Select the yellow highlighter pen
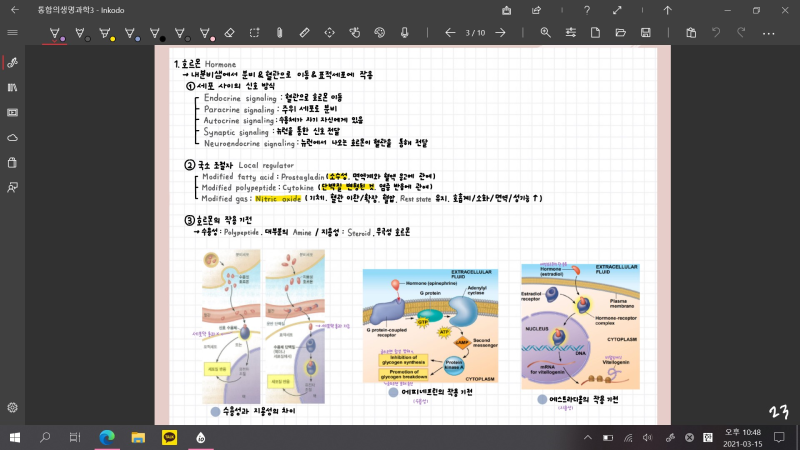This screenshot has width=800, height=450. [106, 34]
